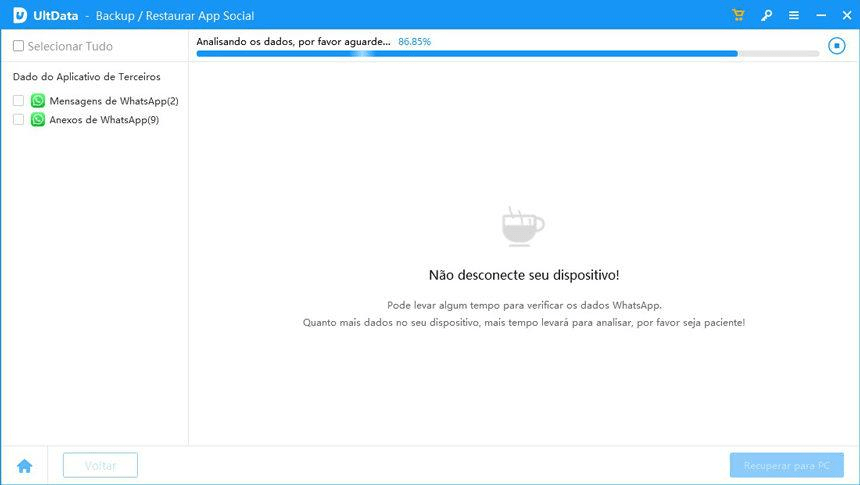This screenshot has width=860, height=485.
Task: Tick the Selecionar Tudo checkbox
Action: [18, 46]
